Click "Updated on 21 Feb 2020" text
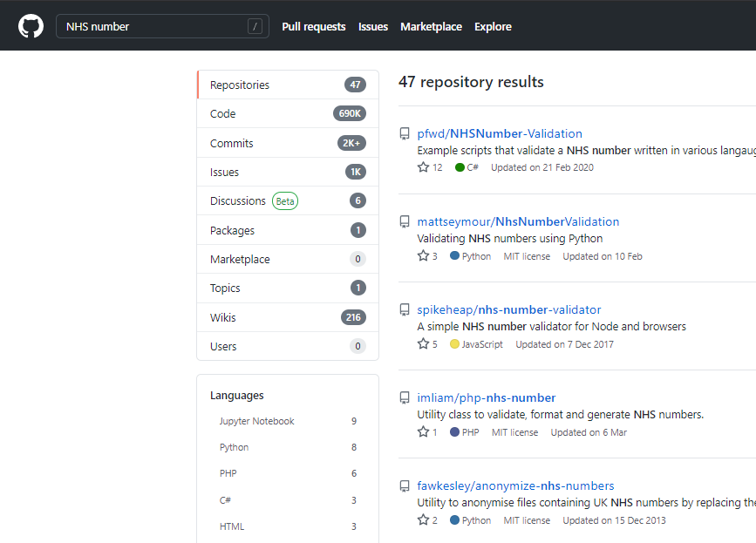The image size is (756, 543). coord(541,167)
